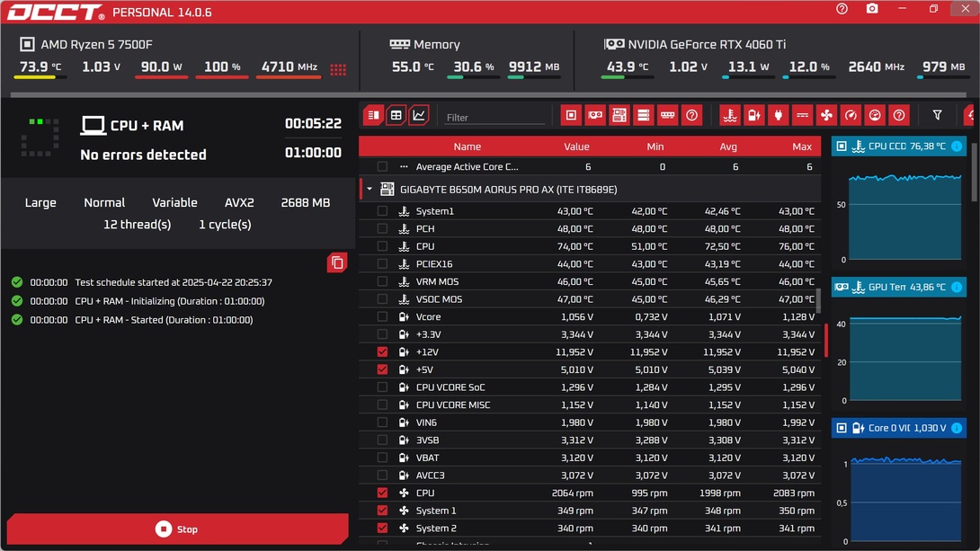Viewport: 980px width, 551px height.
Task: Select the CPU VCORE SoC row
Action: coord(590,387)
